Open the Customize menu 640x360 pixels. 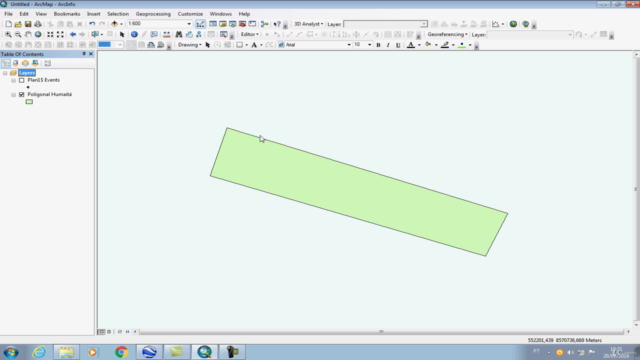tap(190, 14)
